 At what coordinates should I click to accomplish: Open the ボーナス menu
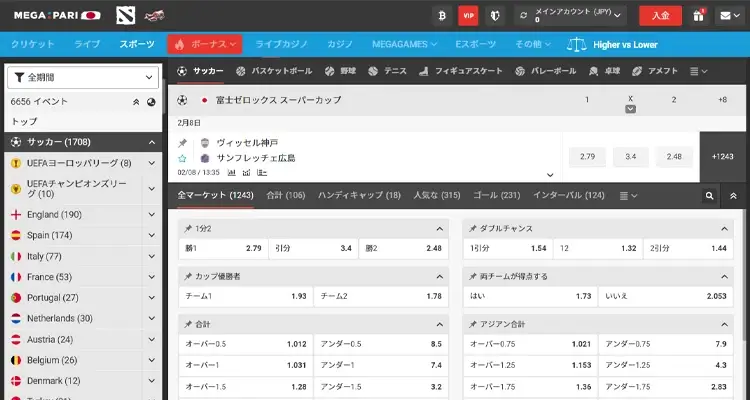(205, 44)
